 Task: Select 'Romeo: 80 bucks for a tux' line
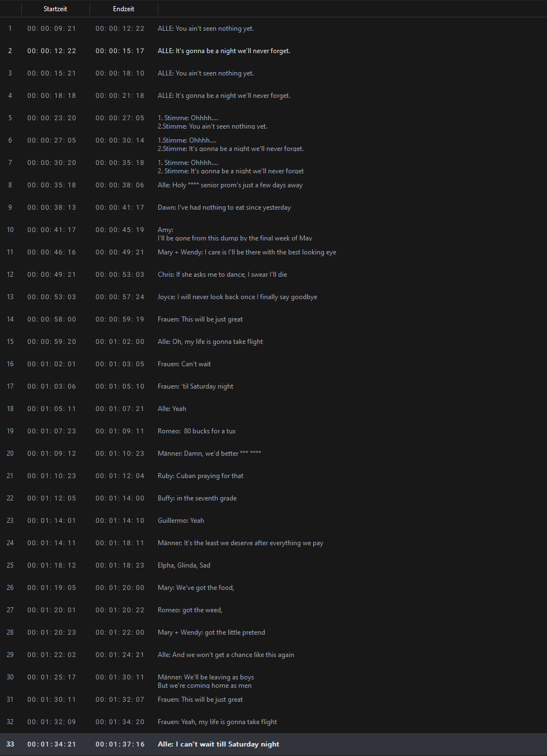(x=273, y=431)
